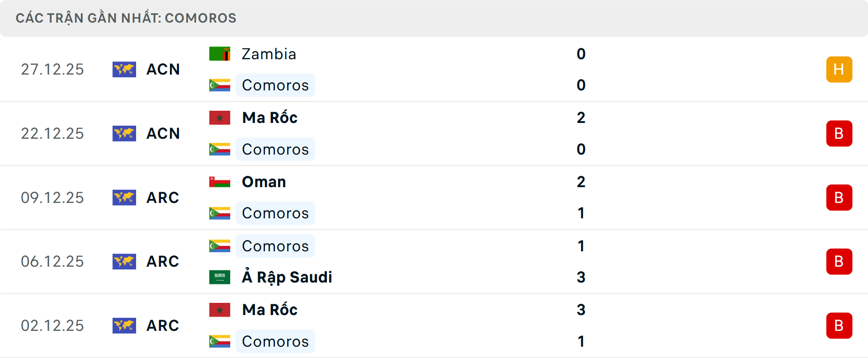Click competition icon for 27.12.25 ACN match

pyautogui.click(x=124, y=69)
